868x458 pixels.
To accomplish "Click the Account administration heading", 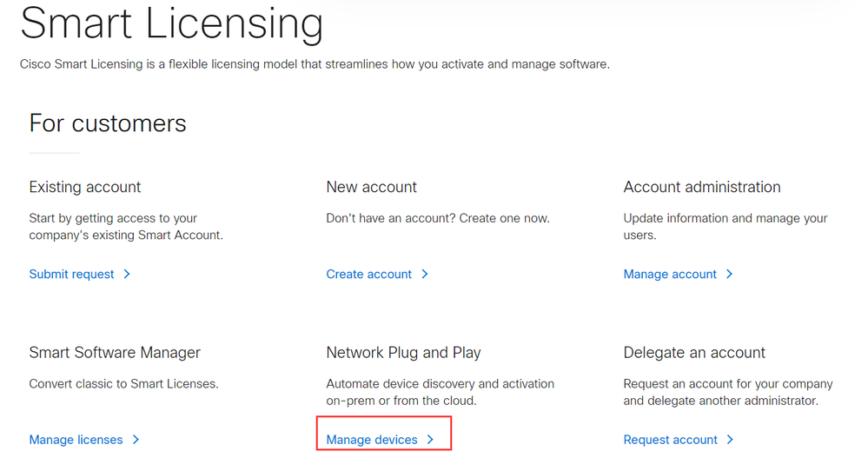I will pos(702,187).
